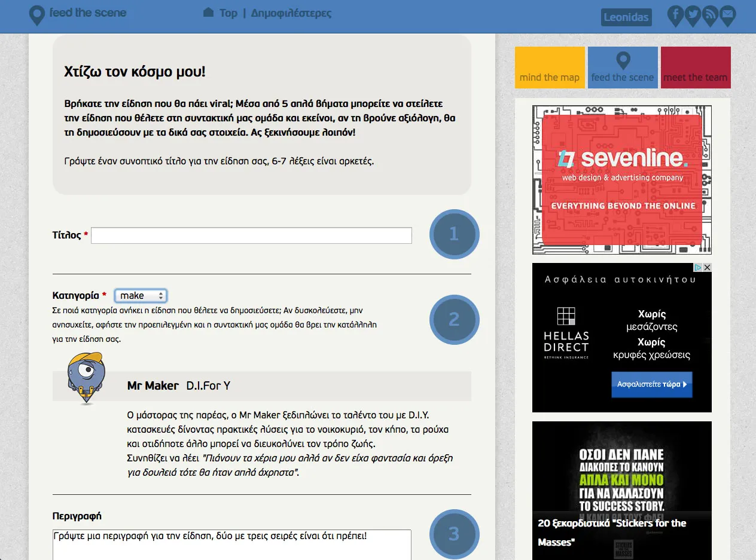Open the RSS feed icon
The height and width of the screenshot is (560, 756).
(710, 16)
